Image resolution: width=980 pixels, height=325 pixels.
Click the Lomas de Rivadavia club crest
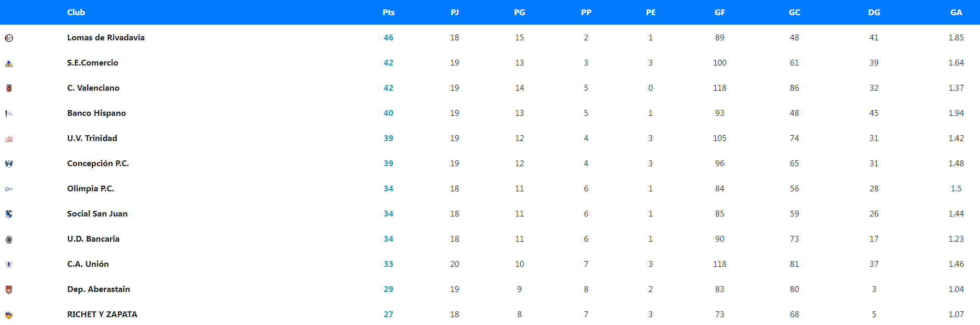(x=9, y=38)
